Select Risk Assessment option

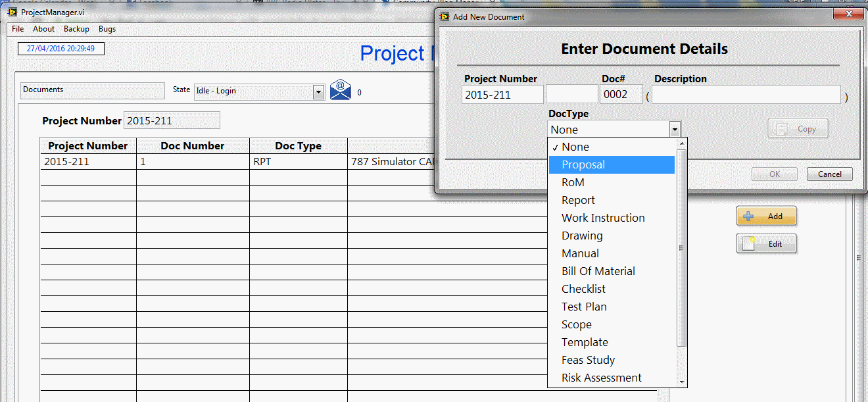click(x=612, y=378)
